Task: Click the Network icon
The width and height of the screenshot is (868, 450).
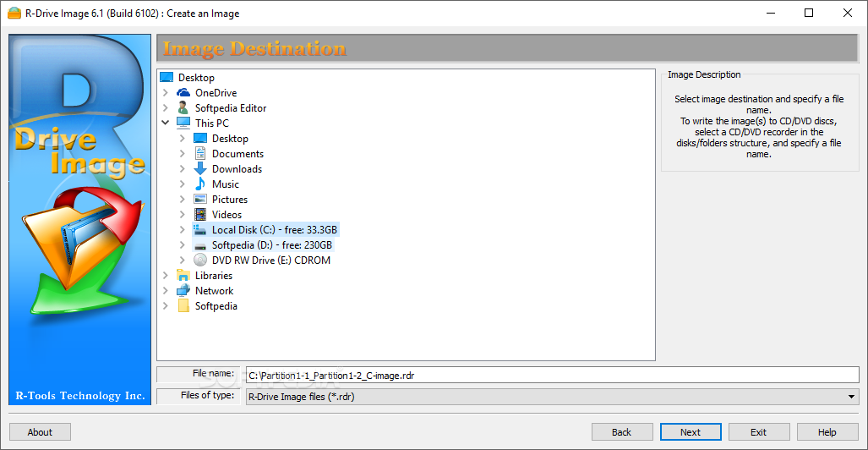Action: tap(183, 290)
